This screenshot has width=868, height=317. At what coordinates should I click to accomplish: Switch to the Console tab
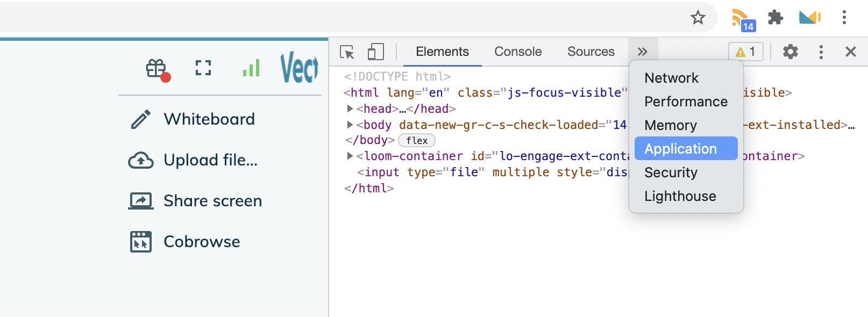(517, 52)
